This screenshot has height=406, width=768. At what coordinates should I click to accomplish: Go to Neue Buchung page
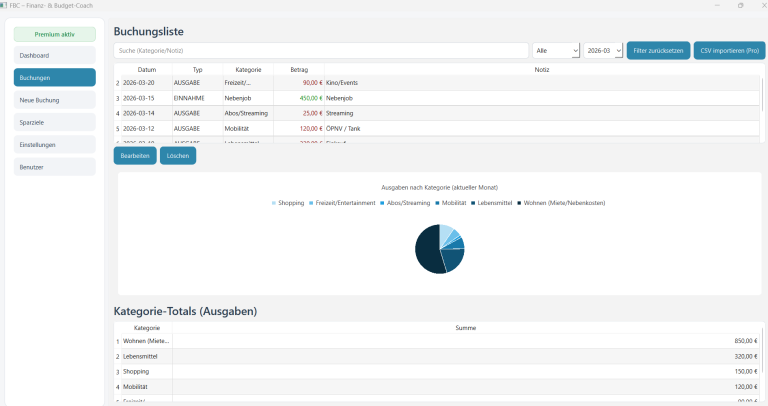55,100
